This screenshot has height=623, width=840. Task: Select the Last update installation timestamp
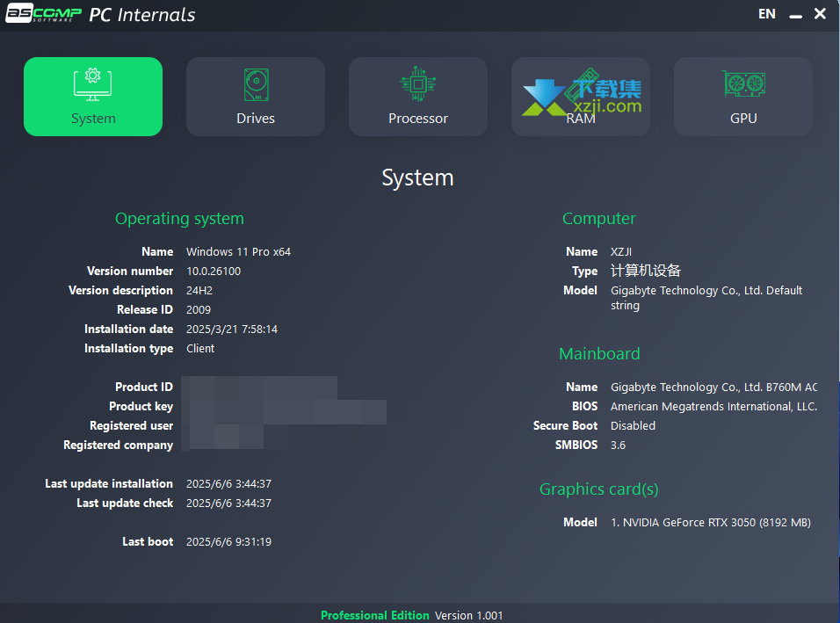coord(228,483)
